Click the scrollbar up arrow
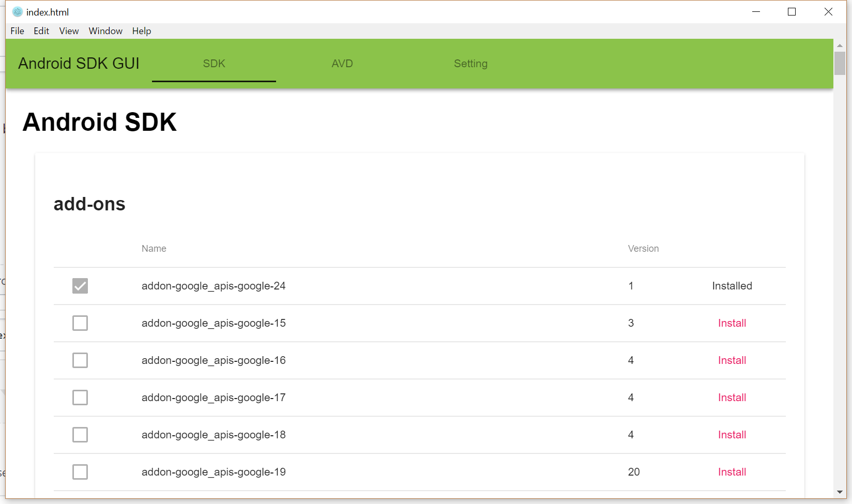852x504 pixels. pyautogui.click(x=840, y=45)
